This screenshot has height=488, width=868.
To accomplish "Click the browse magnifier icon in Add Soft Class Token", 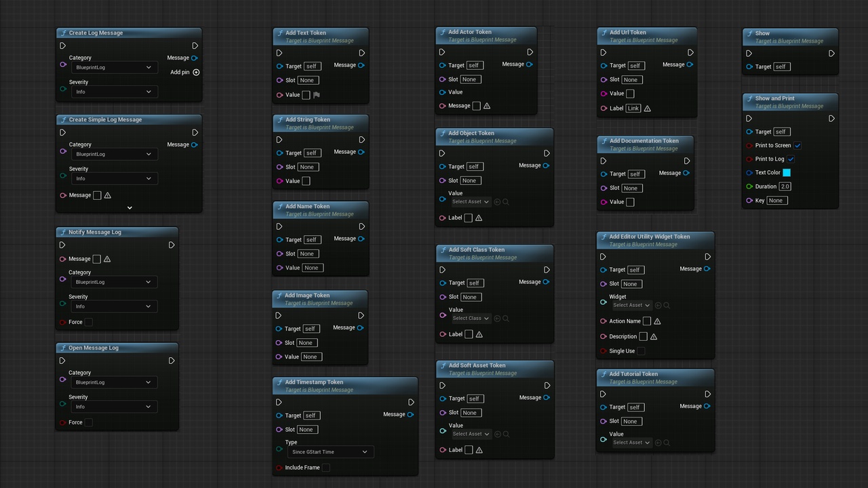I will click(506, 319).
